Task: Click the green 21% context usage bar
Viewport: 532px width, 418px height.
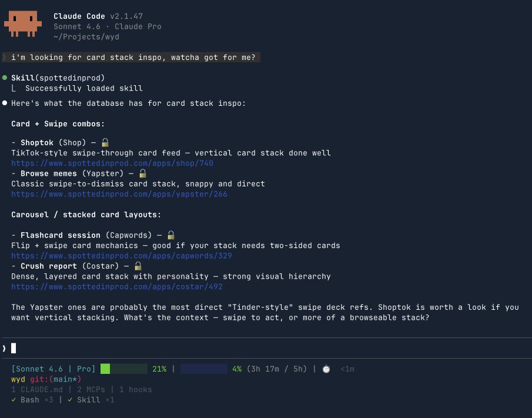Action: click(x=124, y=369)
